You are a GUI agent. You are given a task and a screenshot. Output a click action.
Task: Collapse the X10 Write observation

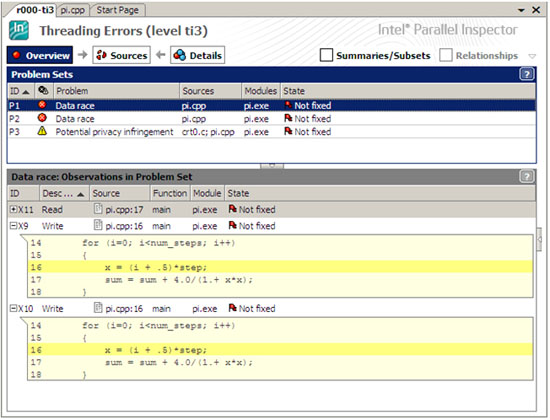coord(13,308)
